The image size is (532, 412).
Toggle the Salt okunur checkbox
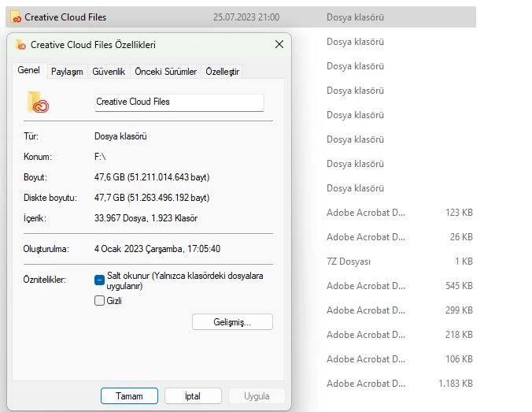point(99,280)
